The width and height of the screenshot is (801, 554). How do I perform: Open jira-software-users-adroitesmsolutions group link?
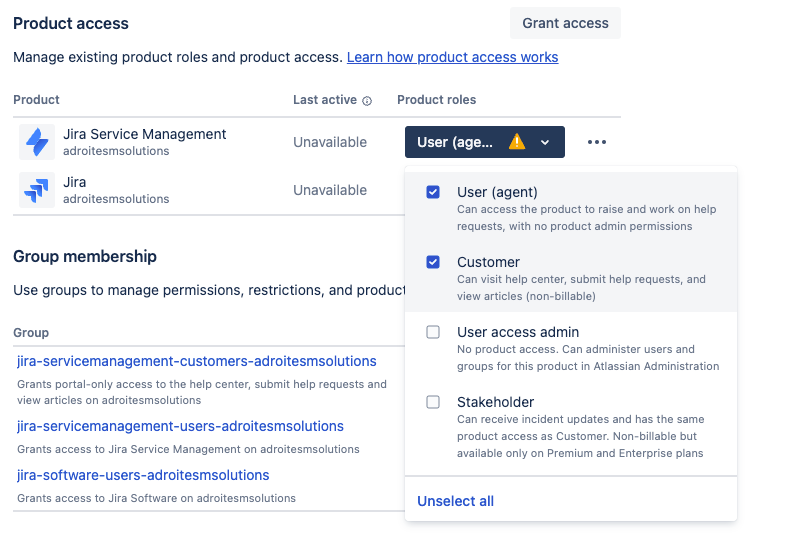[143, 475]
